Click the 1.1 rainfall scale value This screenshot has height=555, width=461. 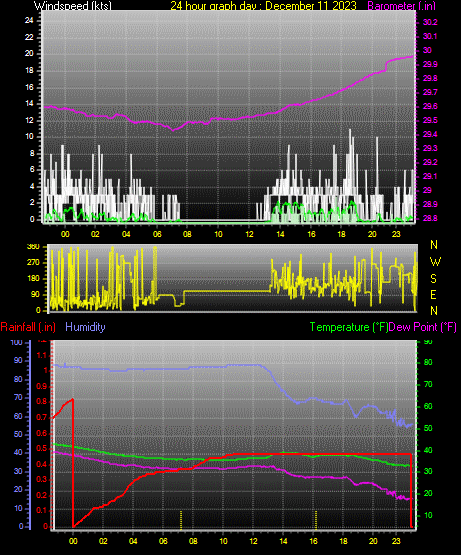click(42, 355)
